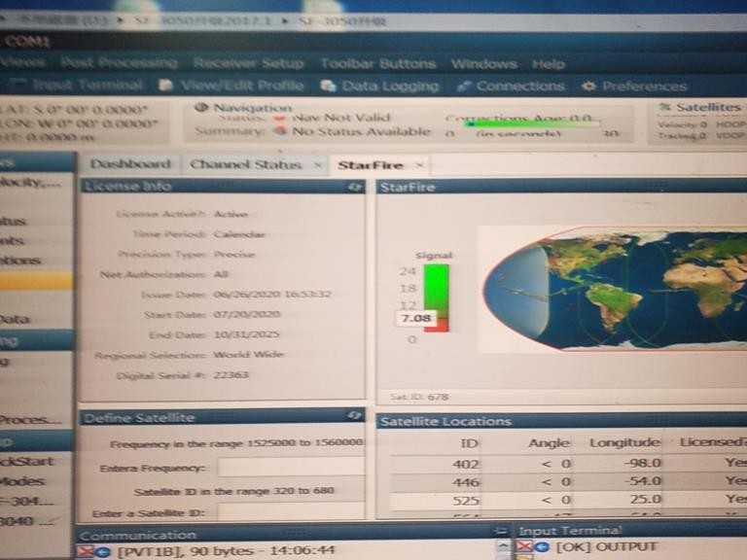Open the View/Edit Profile toolbar icon
The width and height of the screenshot is (747, 560).
[x=166, y=86]
